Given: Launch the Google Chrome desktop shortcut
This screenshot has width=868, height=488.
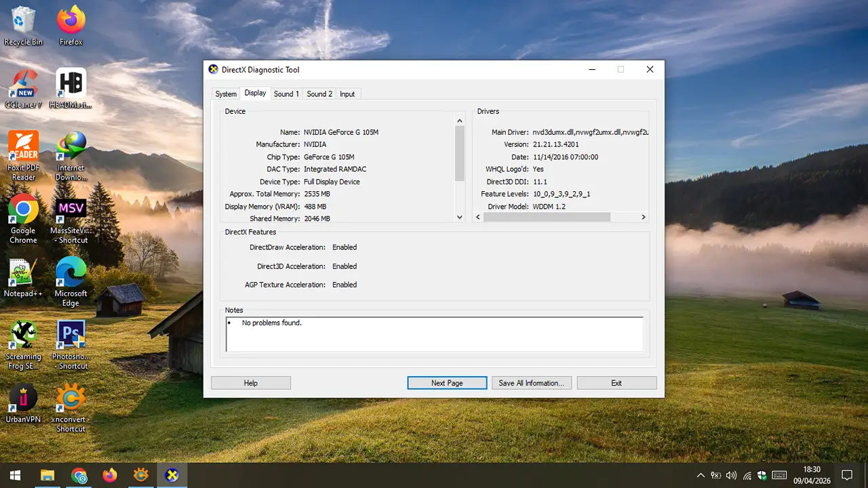Looking at the screenshot, I should pos(23,219).
